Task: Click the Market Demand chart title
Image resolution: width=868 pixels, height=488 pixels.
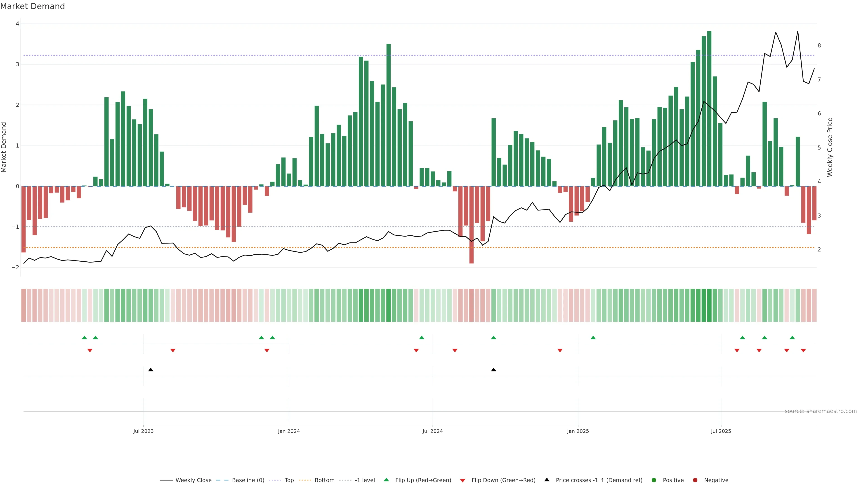Action: pyautogui.click(x=32, y=6)
